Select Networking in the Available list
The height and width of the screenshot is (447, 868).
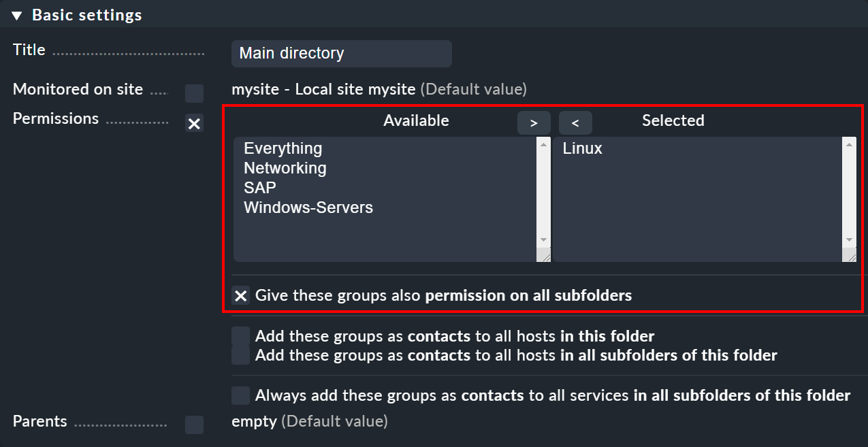[x=285, y=168]
